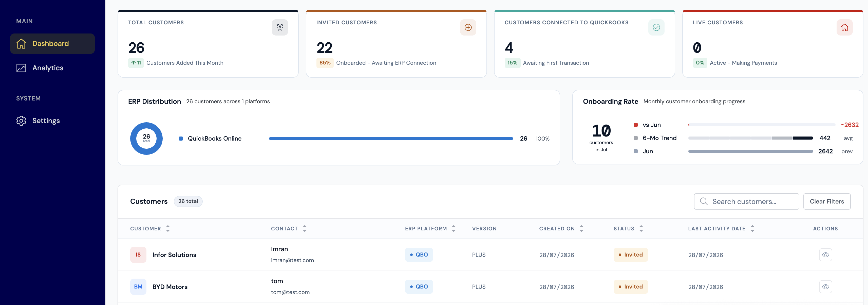The image size is (868, 305).
Task: Open the Dashboard menu item
Action: pyautogui.click(x=52, y=44)
